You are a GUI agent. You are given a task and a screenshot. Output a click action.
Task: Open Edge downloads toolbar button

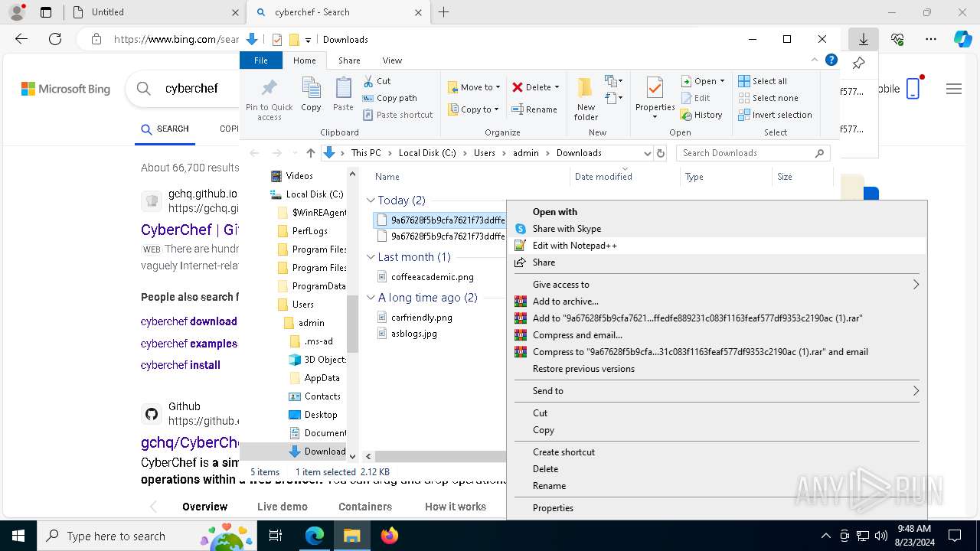(863, 39)
